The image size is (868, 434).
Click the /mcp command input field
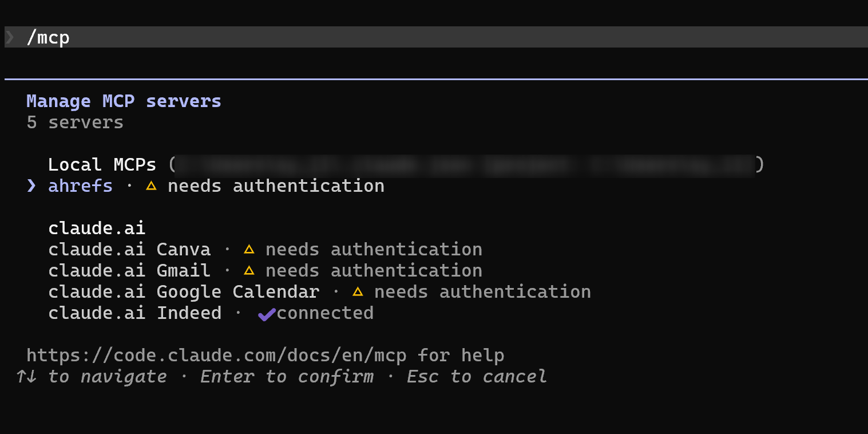[49, 37]
